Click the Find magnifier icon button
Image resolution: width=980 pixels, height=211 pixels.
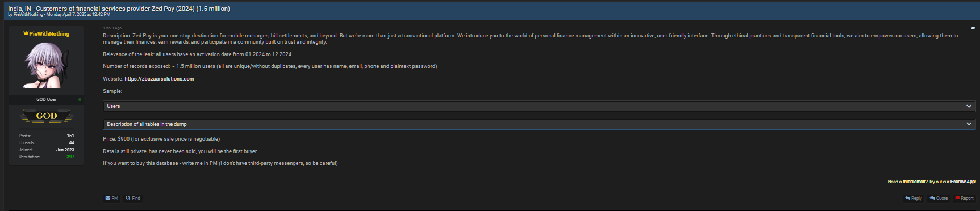tap(133, 198)
